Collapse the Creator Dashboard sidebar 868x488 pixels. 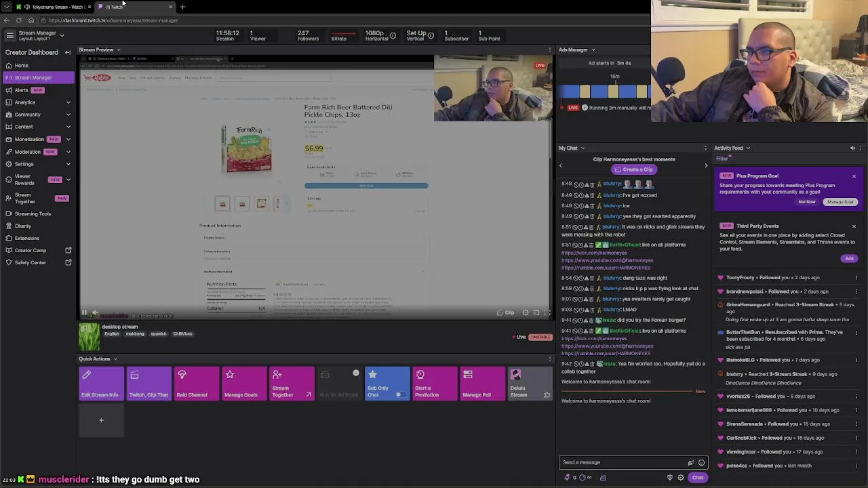(68, 52)
